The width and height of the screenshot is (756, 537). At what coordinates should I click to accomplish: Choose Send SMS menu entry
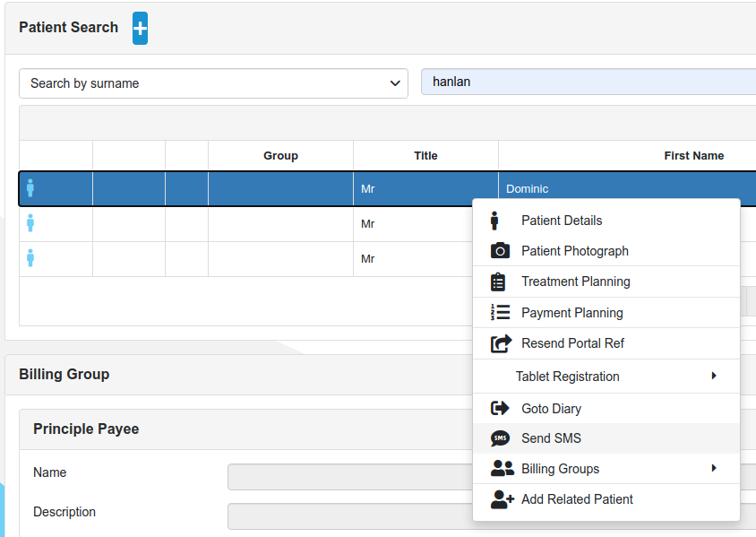(606, 438)
